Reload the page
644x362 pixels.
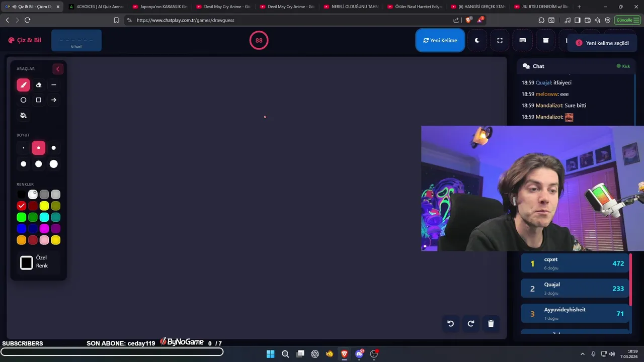(27, 20)
